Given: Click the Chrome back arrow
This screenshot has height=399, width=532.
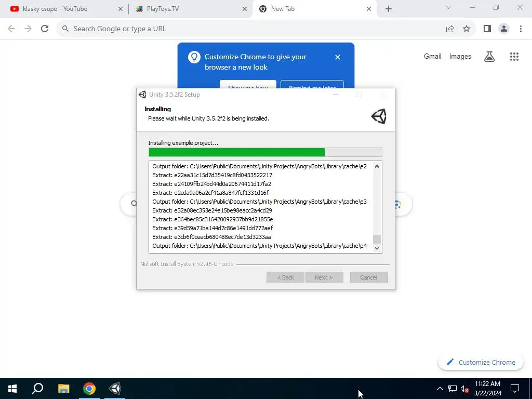Looking at the screenshot, I should click(11, 29).
